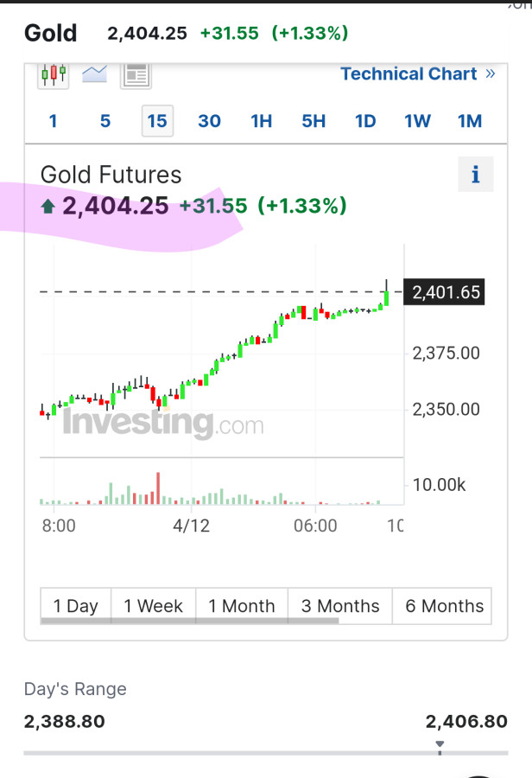Select the 15 minute interval

157,121
